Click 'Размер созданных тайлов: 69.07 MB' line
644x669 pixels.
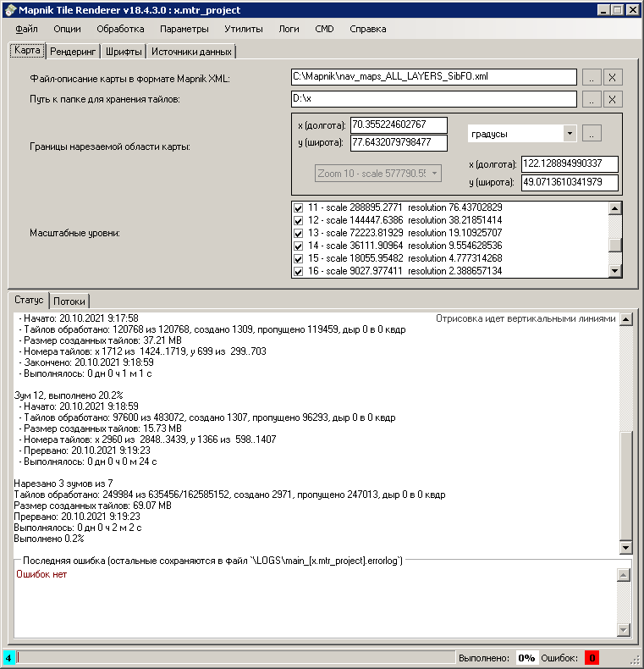click(x=92, y=506)
